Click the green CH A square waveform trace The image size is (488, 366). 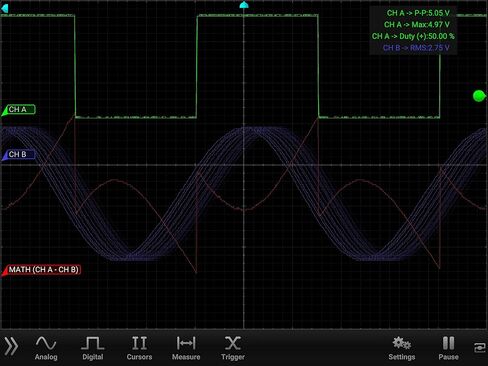[x=257, y=15]
